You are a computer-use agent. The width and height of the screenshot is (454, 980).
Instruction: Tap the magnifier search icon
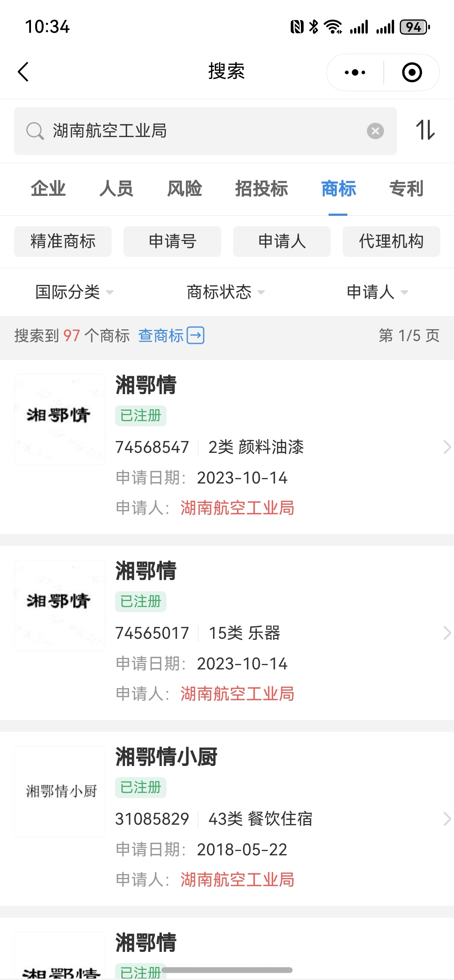click(35, 131)
